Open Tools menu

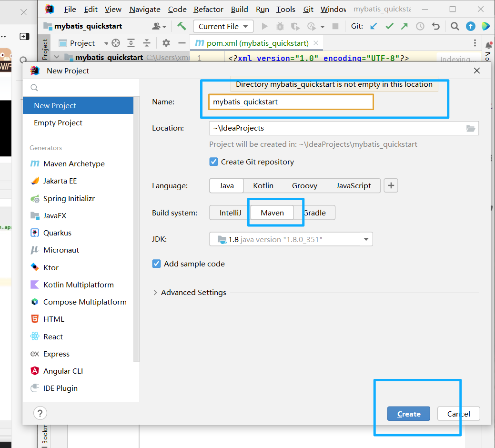[286, 9]
